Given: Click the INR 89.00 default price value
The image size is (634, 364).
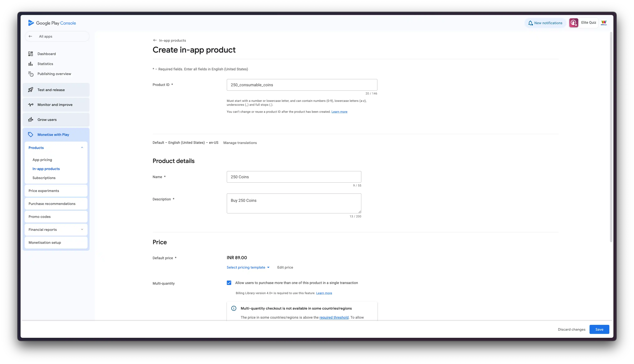Looking at the screenshot, I should 237,258.
